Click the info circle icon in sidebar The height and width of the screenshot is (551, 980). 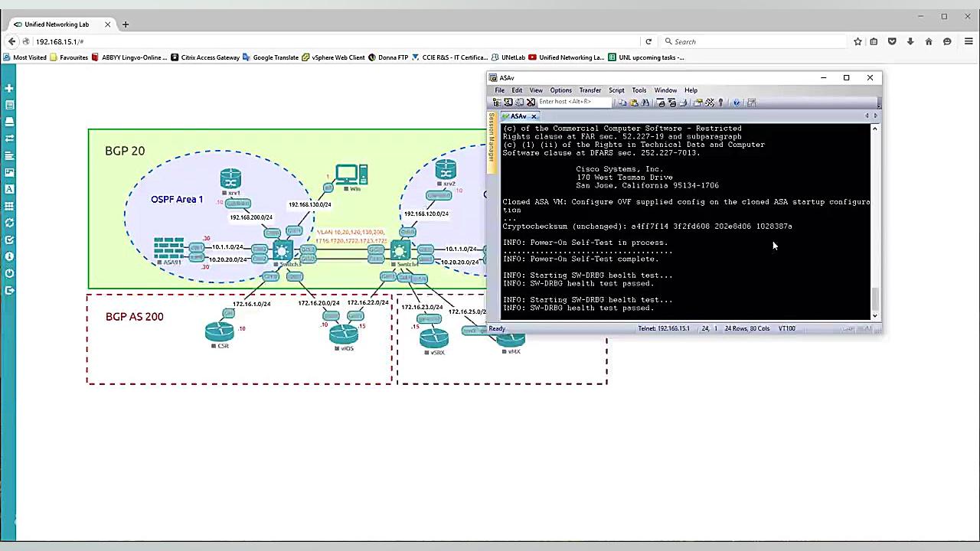pyautogui.click(x=9, y=256)
